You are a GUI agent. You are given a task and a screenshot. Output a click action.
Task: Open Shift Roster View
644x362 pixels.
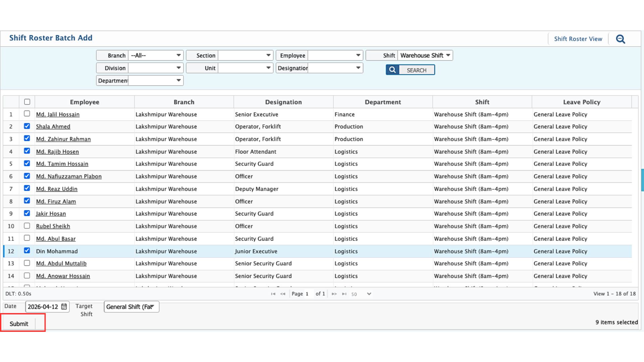(x=578, y=39)
